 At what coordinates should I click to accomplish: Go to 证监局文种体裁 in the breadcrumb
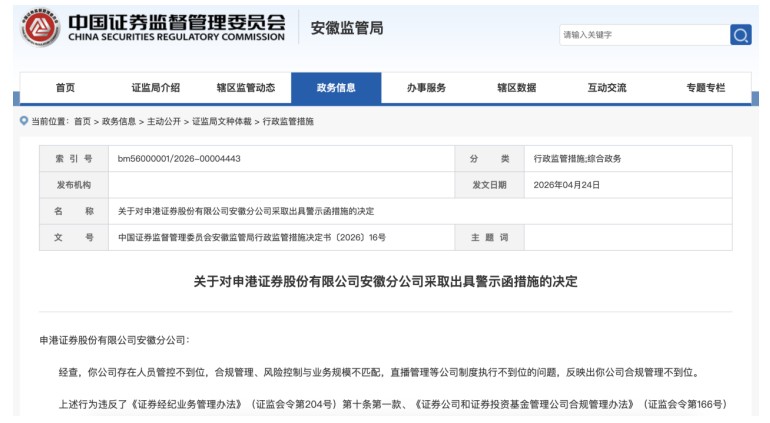tap(221, 121)
